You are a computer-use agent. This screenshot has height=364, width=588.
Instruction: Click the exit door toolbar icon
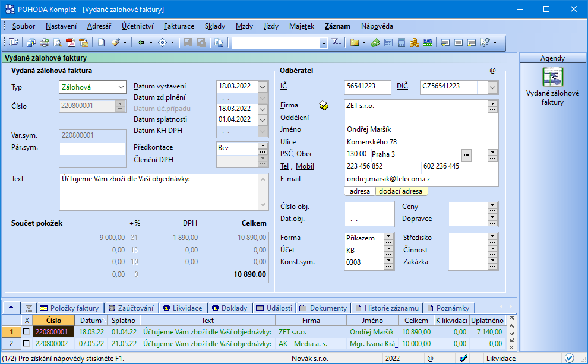pyautogui.click(x=13, y=42)
